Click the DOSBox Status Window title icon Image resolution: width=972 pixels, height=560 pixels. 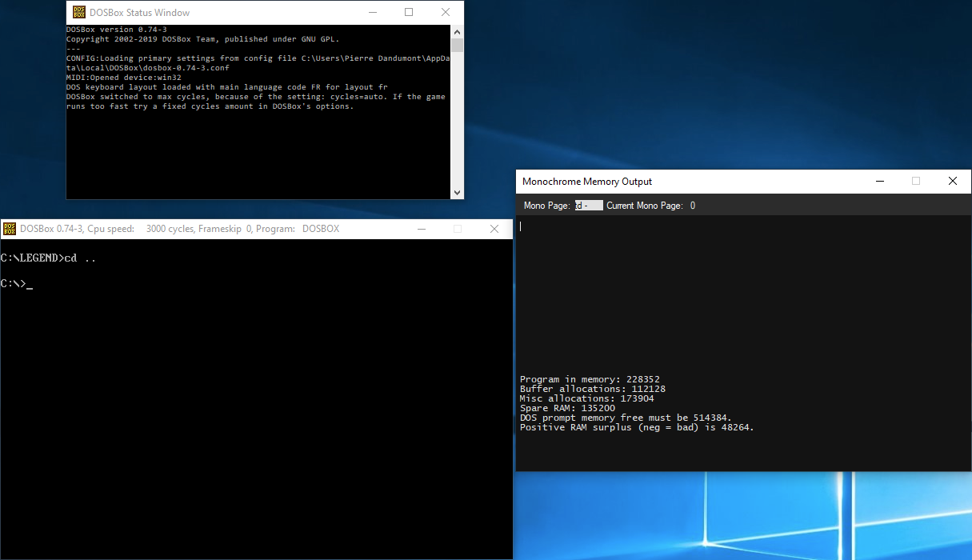[79, 12]
